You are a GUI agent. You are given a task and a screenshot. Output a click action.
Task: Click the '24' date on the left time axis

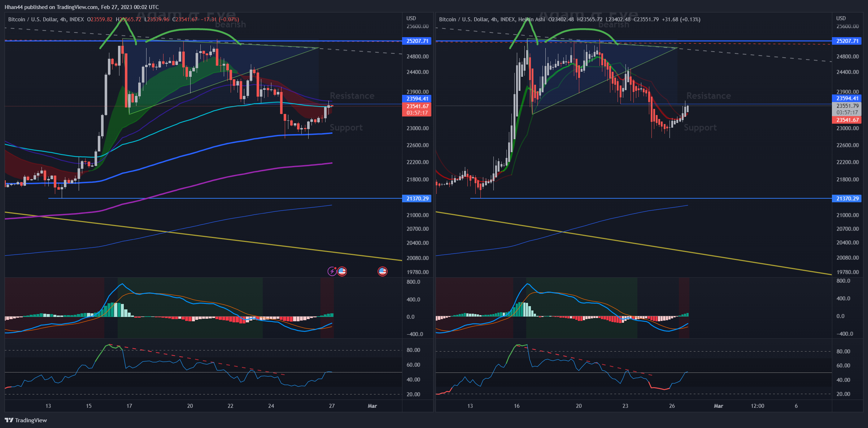(x=271, y=406)
